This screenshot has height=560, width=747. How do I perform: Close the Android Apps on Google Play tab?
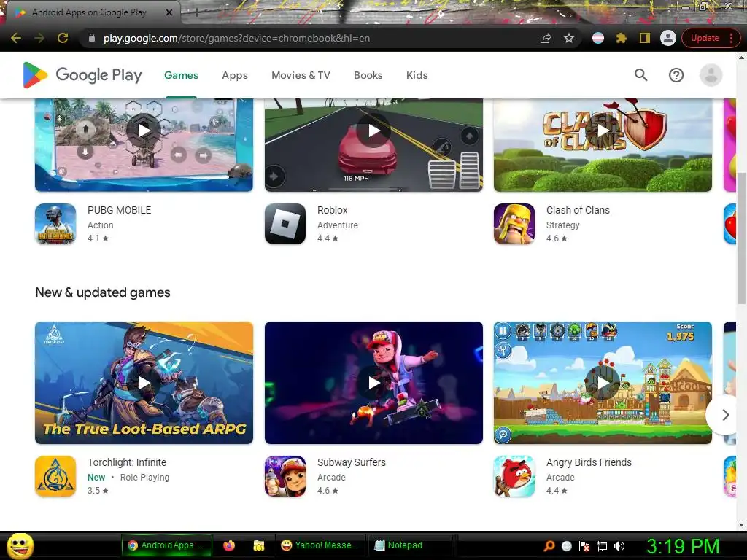tap(169, 12)
